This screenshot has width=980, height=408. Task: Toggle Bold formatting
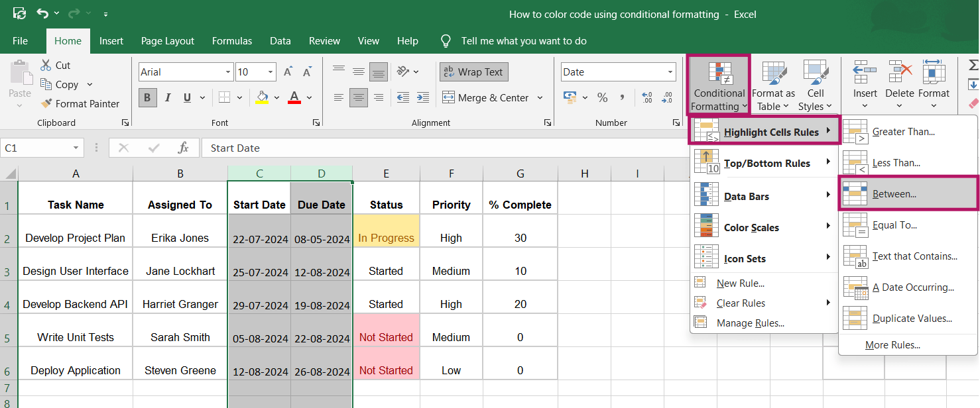click(147, 97)
